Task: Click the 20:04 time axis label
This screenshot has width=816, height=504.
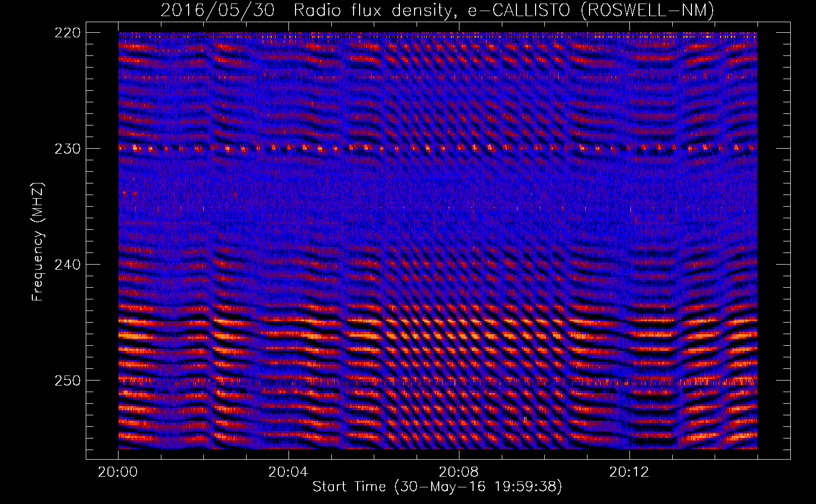Action: 288,472
